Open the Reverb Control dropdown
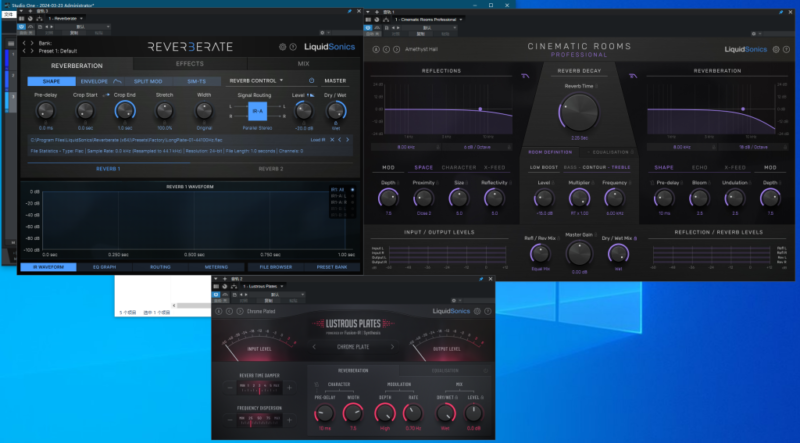This screenshot has width=800, height=443. coord(255,80)
